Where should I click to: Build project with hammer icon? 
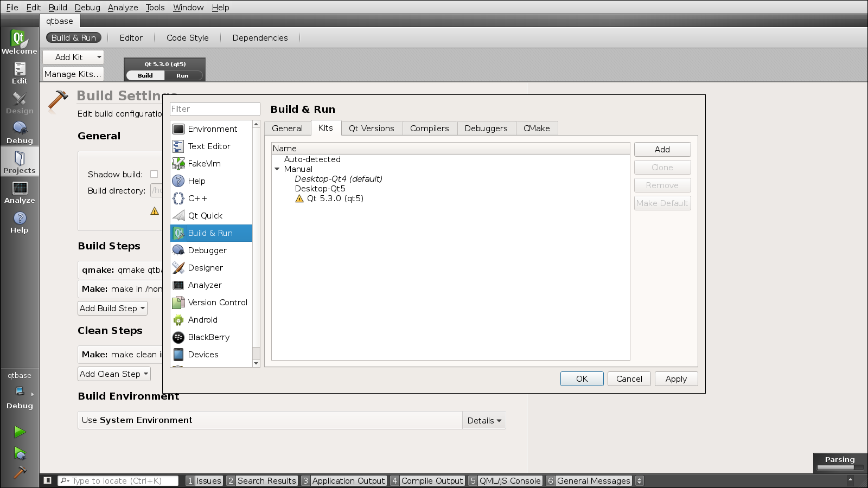pos(20,472)
